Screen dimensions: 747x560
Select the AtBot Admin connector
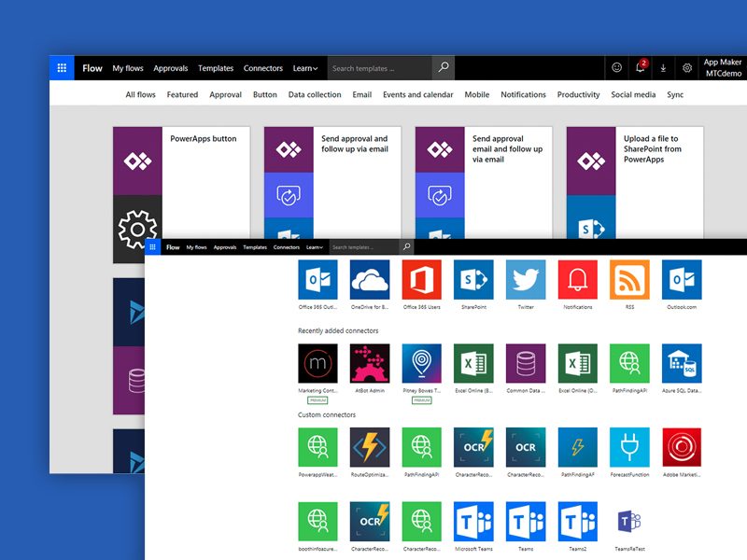tap(370, 363)
